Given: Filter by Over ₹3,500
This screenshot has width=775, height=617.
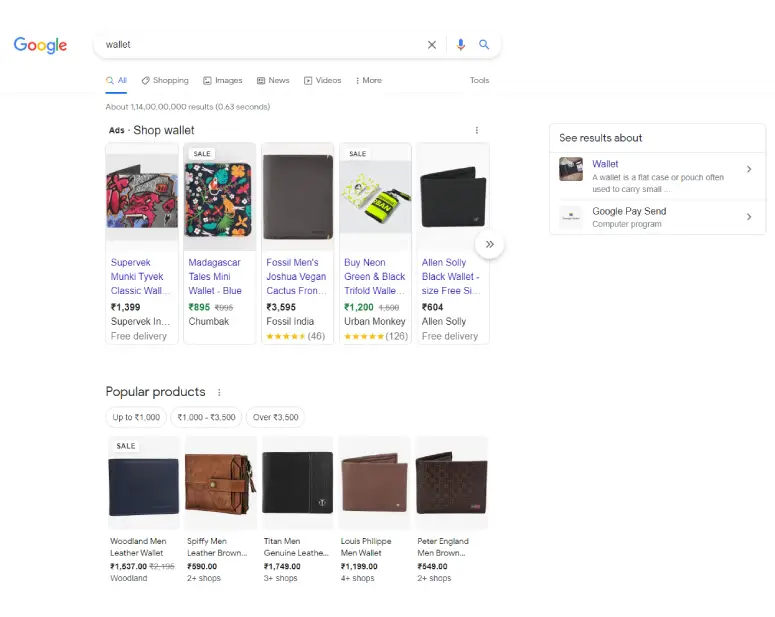Looking at the screenshot, I should coord(275,417).
